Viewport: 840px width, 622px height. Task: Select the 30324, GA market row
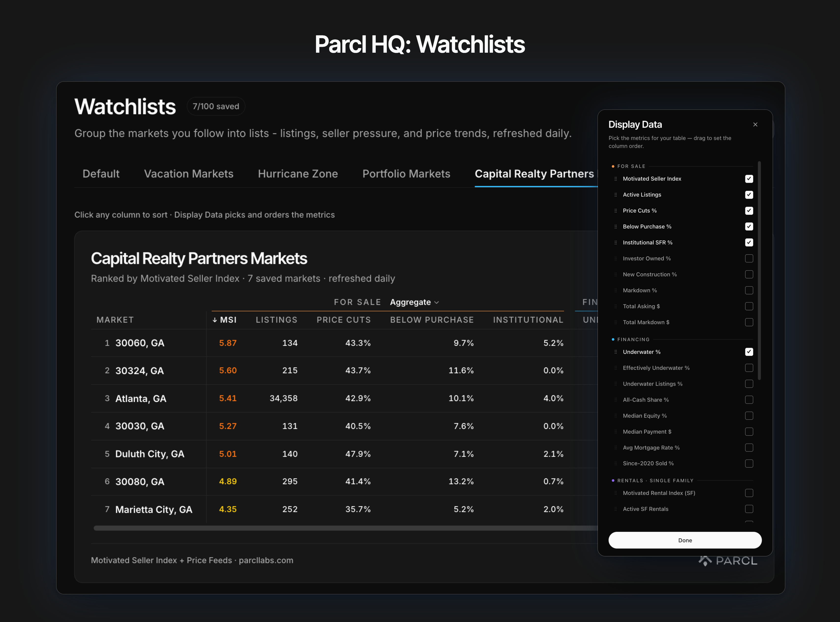click(344, 371)
